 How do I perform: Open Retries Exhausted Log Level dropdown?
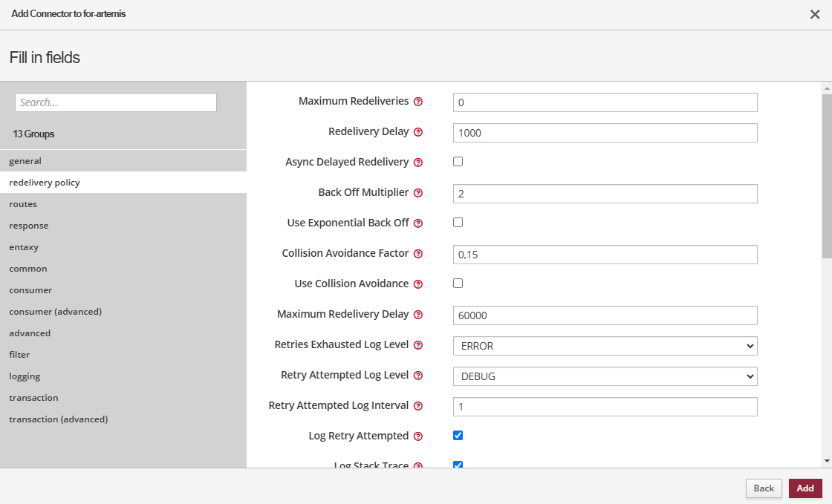tap(605, 346)
